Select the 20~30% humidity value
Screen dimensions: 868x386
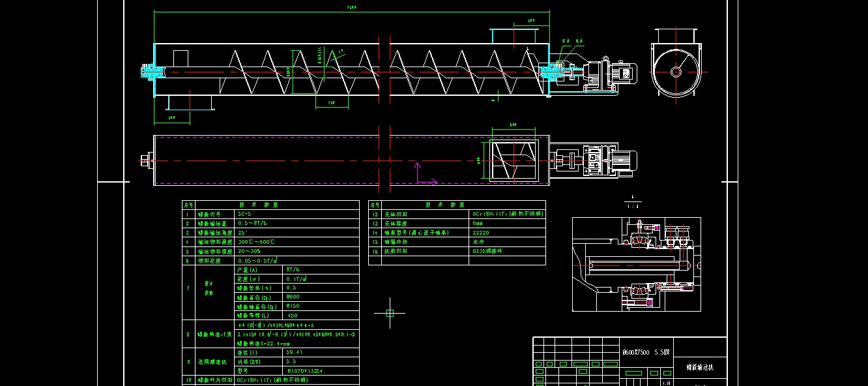[x=249, y=251]
